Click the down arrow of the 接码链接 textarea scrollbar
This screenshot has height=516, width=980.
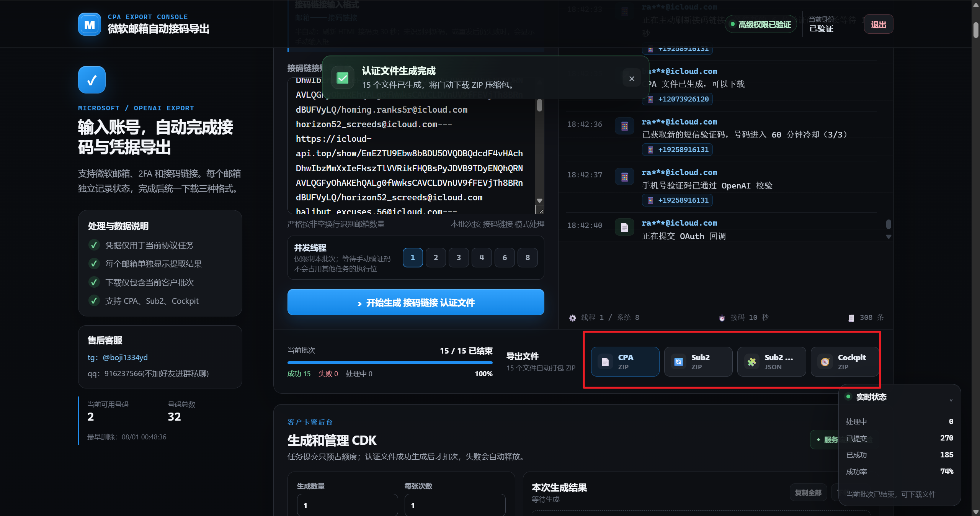539,201
